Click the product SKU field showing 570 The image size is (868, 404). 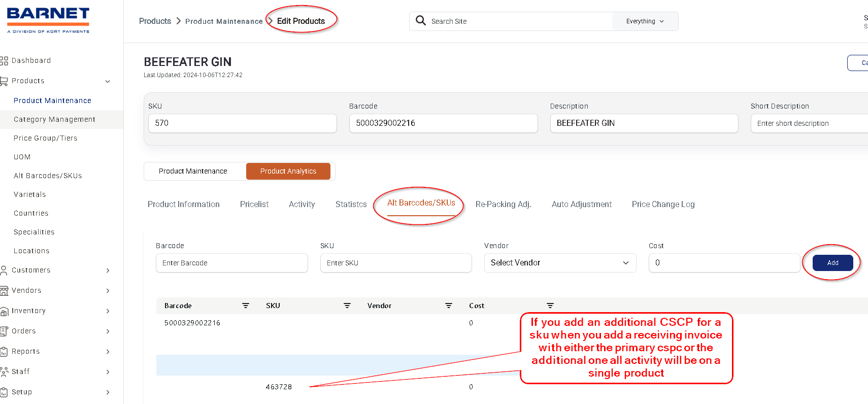pyautogui.click(x=243, y=123)
